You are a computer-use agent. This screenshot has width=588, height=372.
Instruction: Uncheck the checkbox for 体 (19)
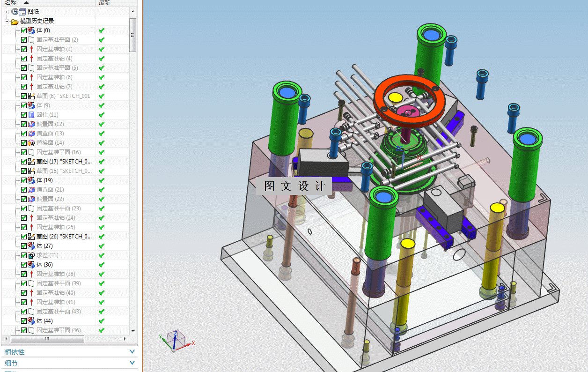[x=24, y=180]
